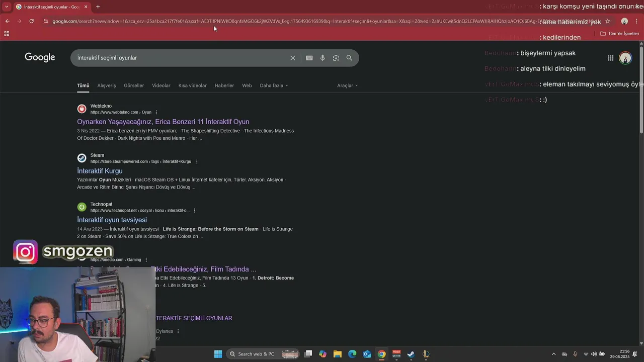Launch Copilot from the taskbar
This screenshot has width=644, height=362.
coord(323,354)
